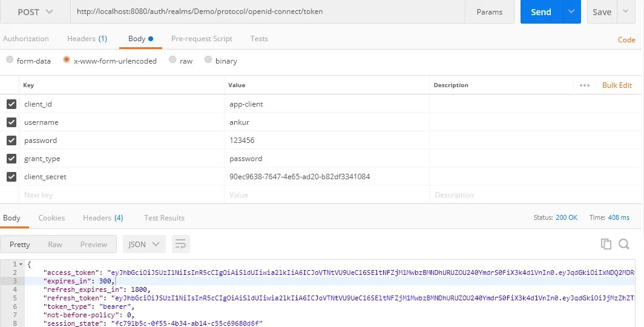
Task: Click the Status 200 OK text
Action: point(555,217)
